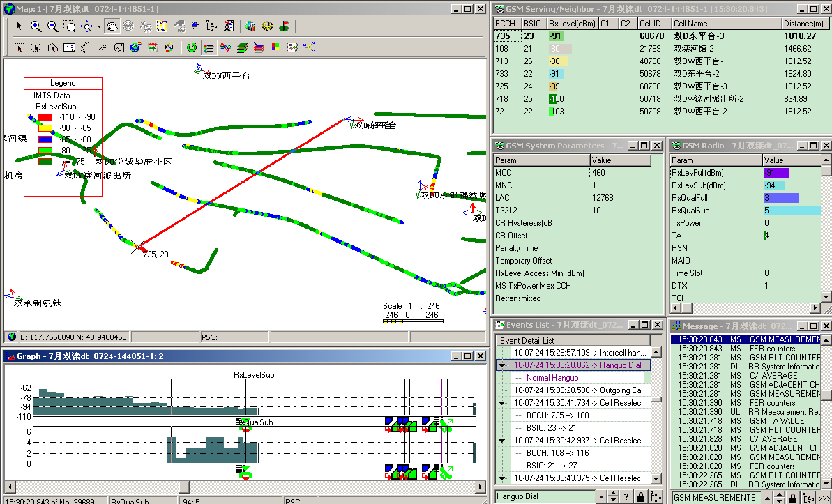Viewport: 832px width, 504px height.
Task: Click the globe icon in second toolbar row
Action: (x=135, y=47)
